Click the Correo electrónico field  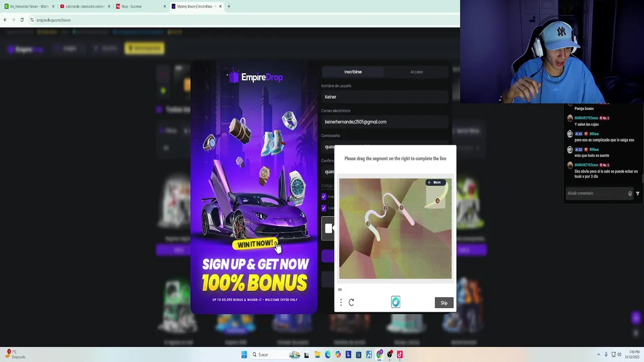384,122
